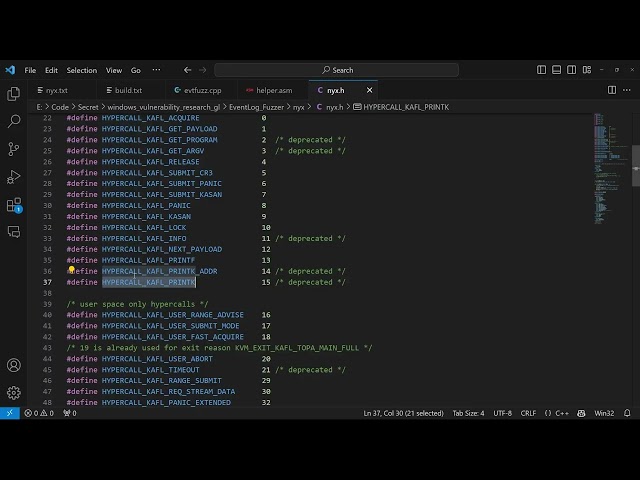This screenshot has height=480, width=640.
Task: Open the remote window indicator in status bar
Action: [x=10, y=413]
